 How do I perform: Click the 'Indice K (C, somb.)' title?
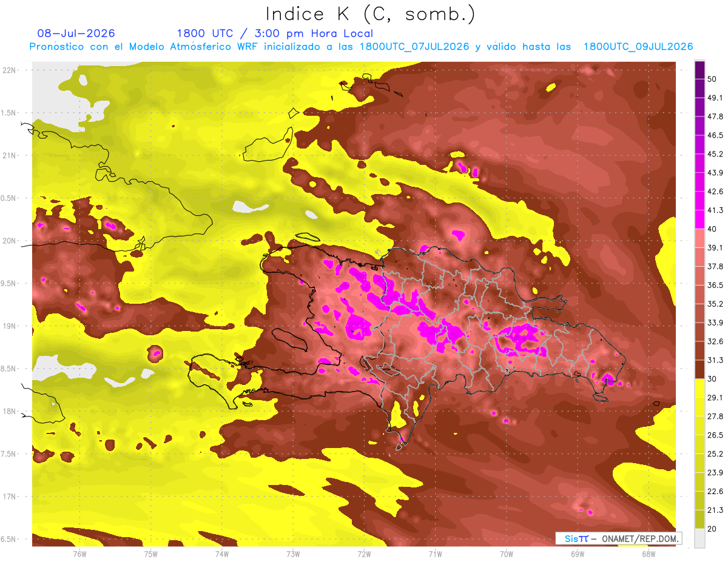[x=371, y=14]
